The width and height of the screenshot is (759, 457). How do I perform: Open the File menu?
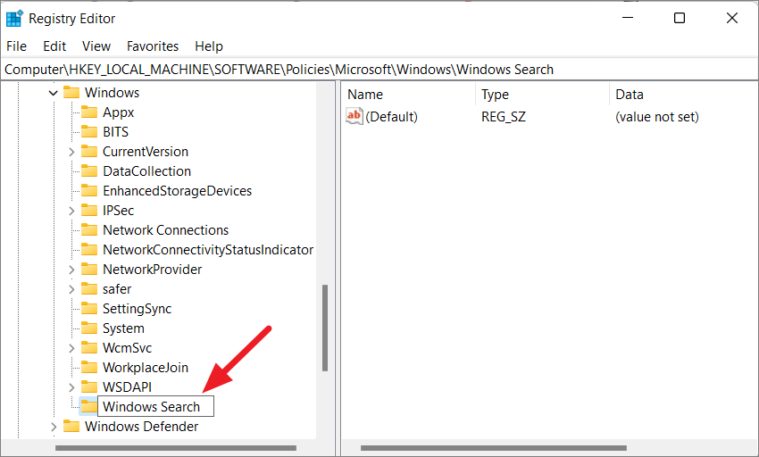pos(16,46)
